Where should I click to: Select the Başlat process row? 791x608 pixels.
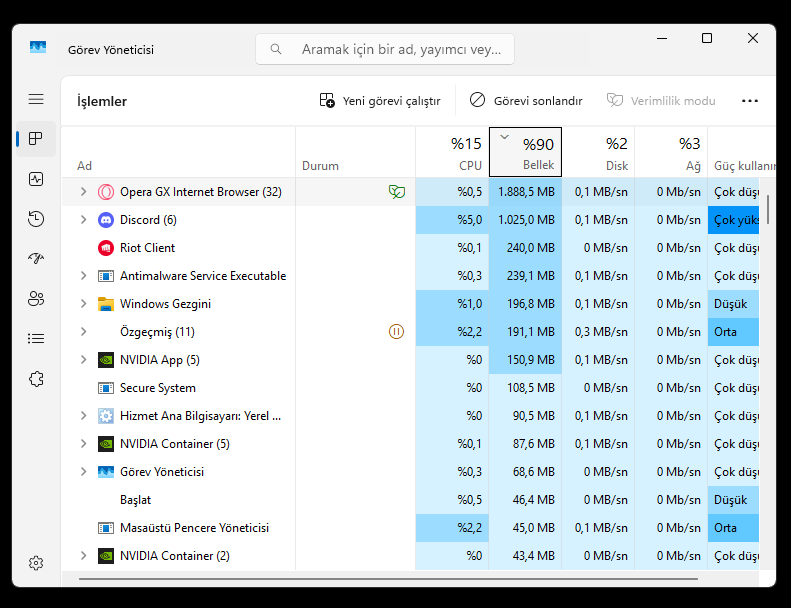click(410, 500)
